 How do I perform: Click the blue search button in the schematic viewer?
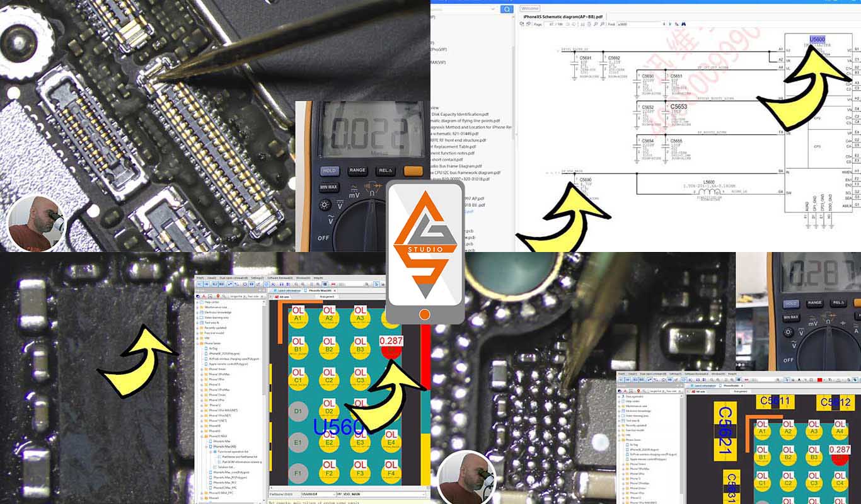(507, 9)
